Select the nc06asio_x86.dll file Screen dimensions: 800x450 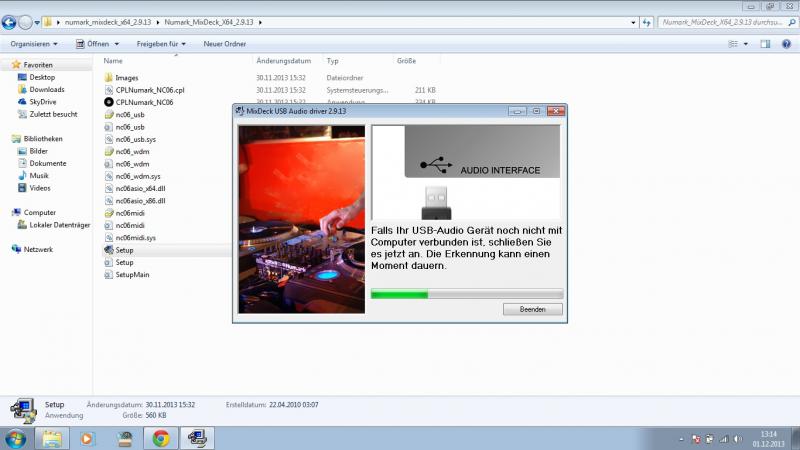point(140,201)
